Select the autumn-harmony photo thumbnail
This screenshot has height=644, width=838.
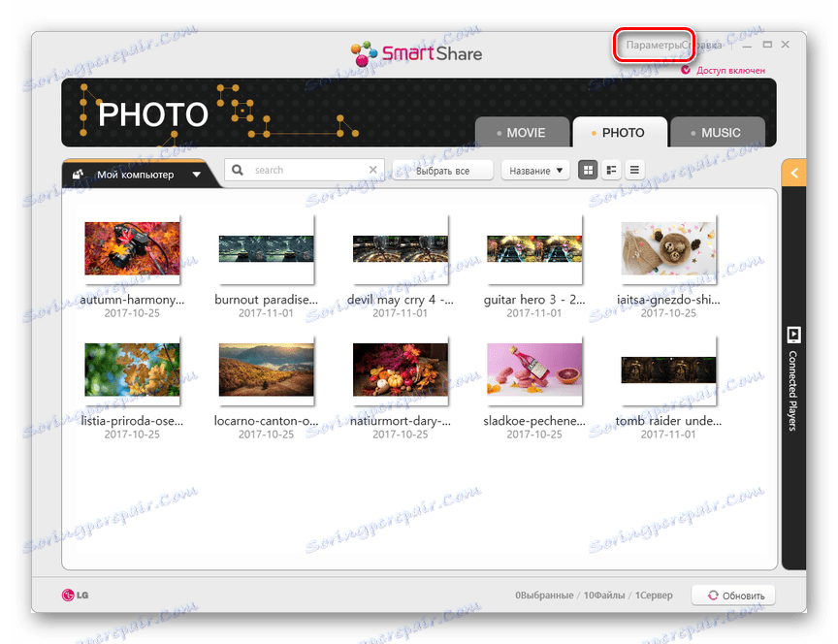point(132,249)
